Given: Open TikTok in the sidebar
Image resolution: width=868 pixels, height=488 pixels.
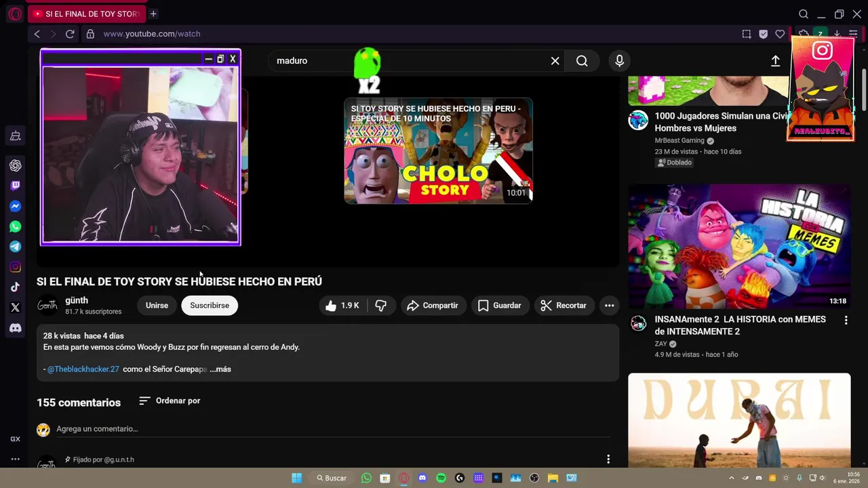Looking at the screenshot, I should coord(15,287).
